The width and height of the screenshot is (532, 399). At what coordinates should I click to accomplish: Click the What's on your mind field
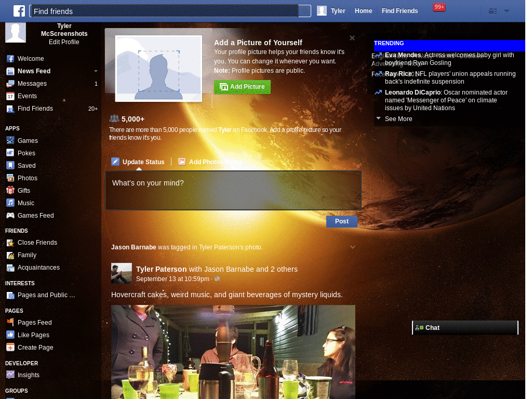(233, 190)
